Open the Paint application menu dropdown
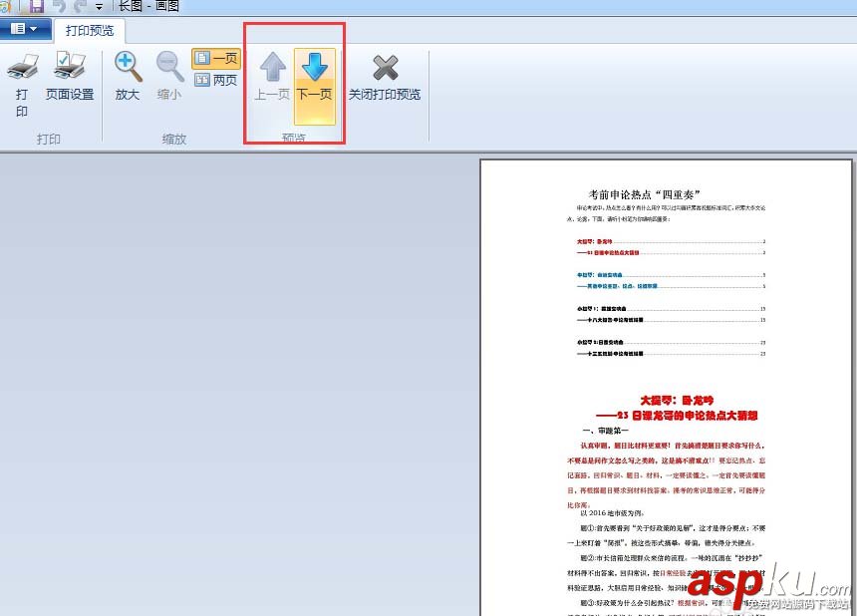 click(x=26, y=29)
